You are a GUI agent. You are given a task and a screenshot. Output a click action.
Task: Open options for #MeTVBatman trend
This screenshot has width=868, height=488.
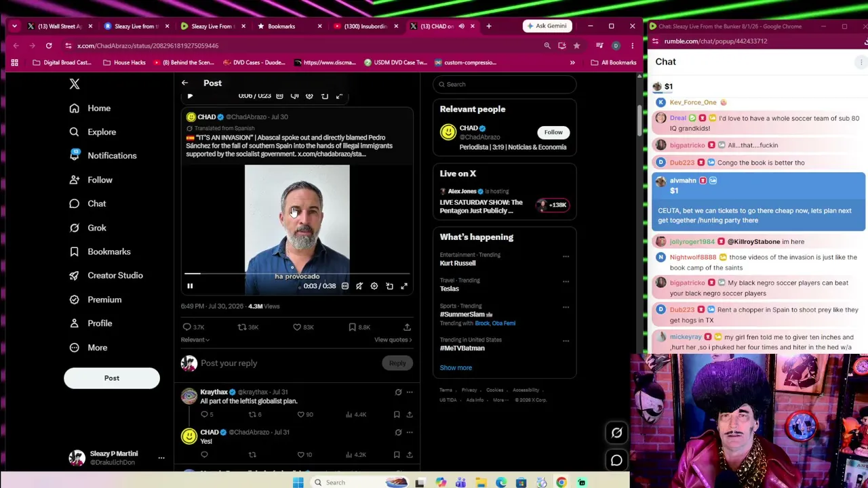point(566,341)
